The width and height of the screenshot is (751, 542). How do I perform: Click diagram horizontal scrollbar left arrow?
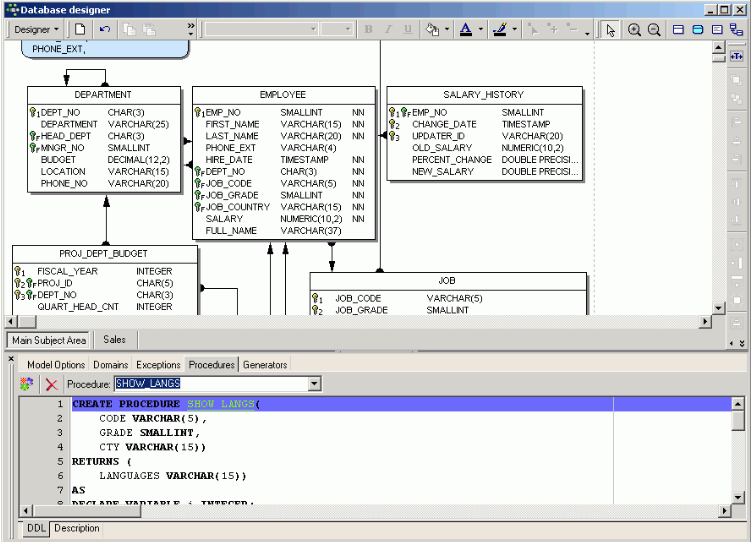[11, 322]
